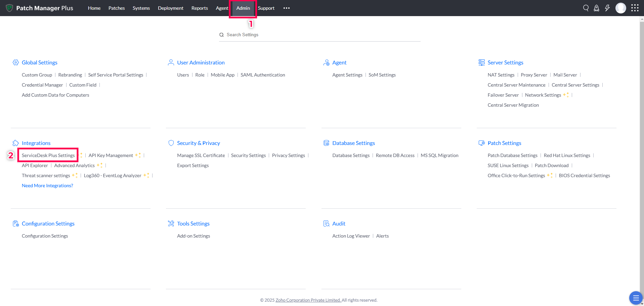Click the Global Settings gear icon

16,62
